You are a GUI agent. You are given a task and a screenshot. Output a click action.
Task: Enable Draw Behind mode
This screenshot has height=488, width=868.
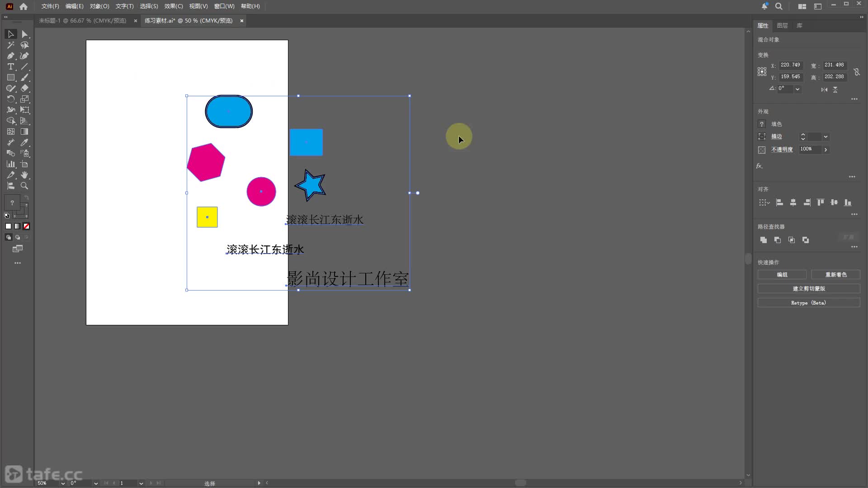coord(17,237)
